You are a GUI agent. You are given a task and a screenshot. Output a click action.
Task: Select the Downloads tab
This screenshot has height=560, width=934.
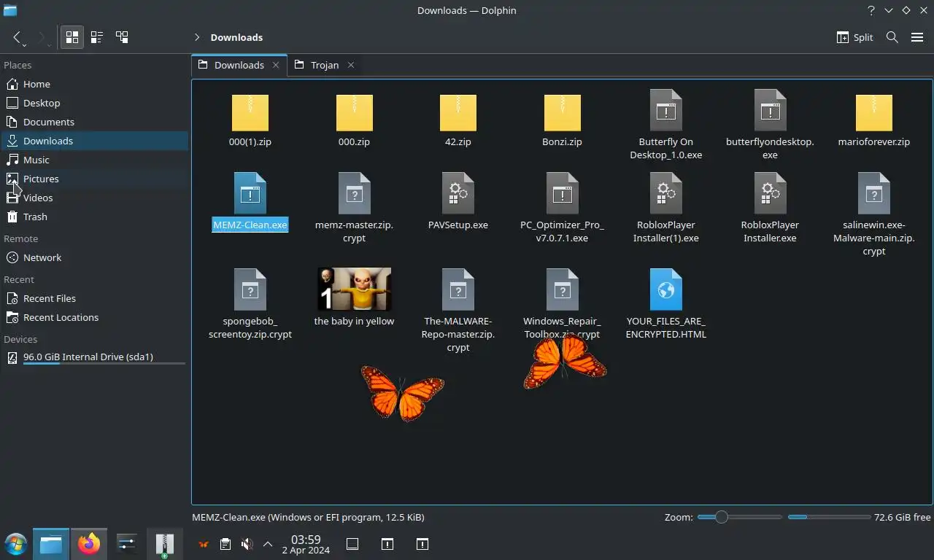click(239, 65)
